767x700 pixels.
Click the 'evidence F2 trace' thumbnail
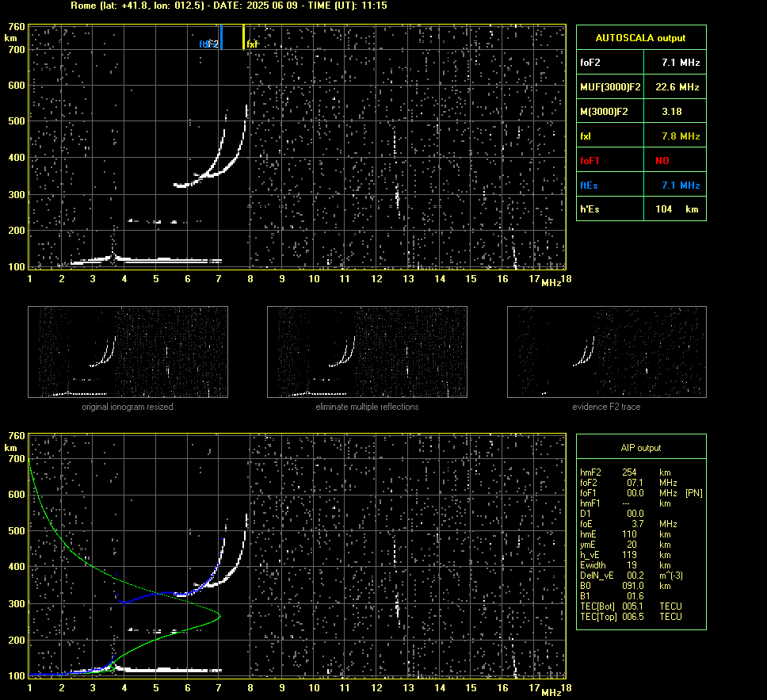pos(607,352)
